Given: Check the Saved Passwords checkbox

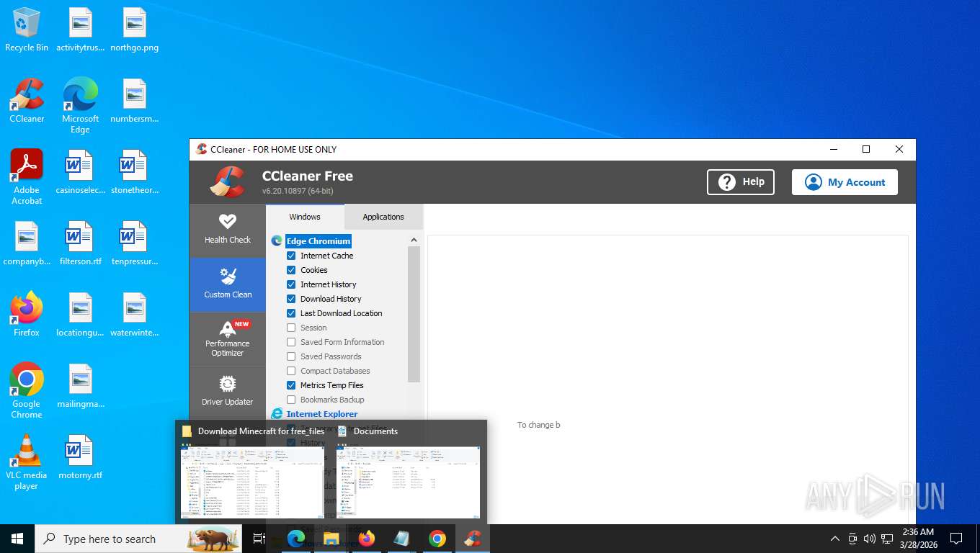Looking at the screenshot, I should 291,356.
